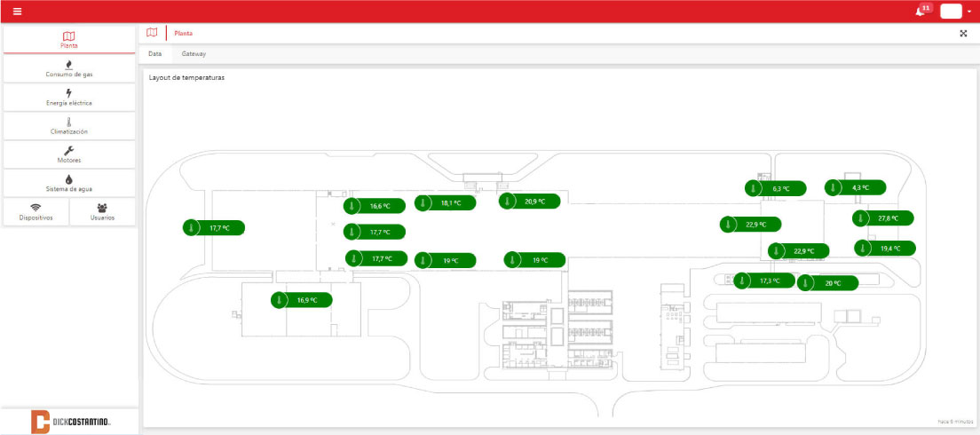Toggle fullscreen with the expand icon
The height and width of the screenshot is (435, 980).
tap(963, 34)
